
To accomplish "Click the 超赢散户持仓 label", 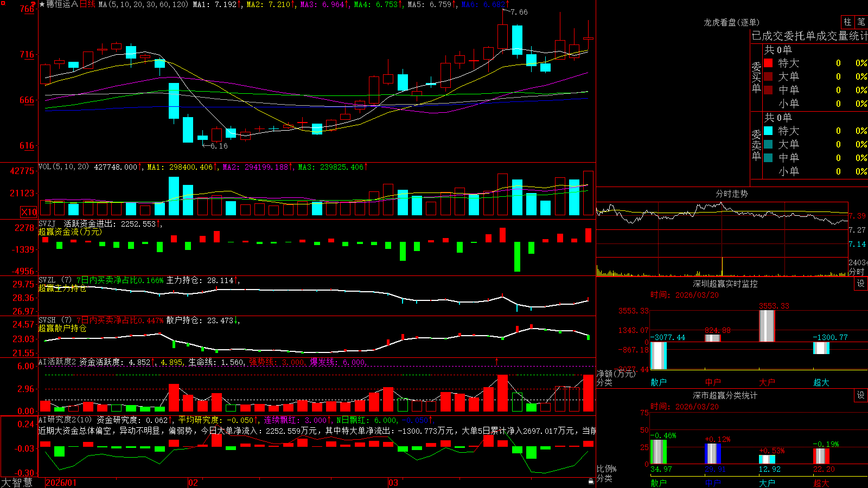I will (x=62, y=328).
